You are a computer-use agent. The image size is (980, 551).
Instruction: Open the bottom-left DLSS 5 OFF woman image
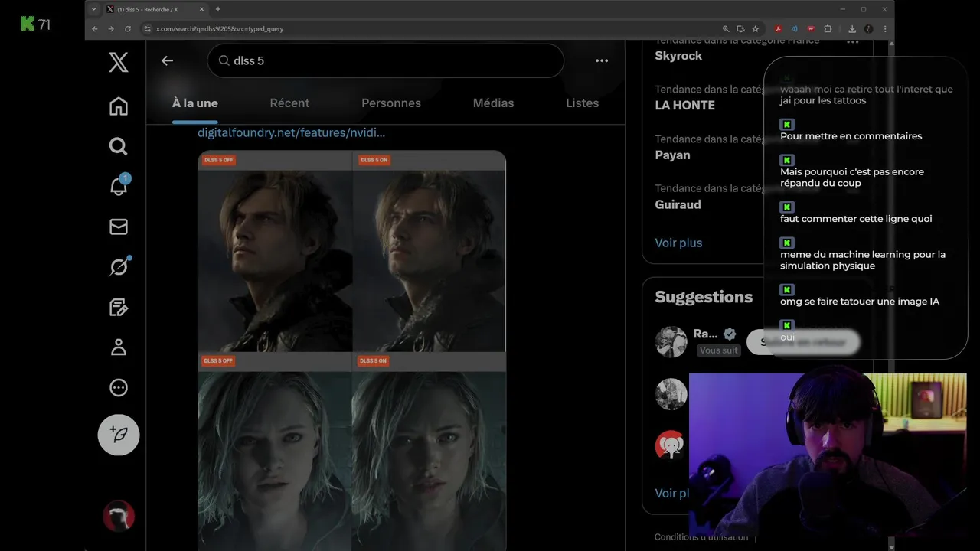tap(275, 452)
